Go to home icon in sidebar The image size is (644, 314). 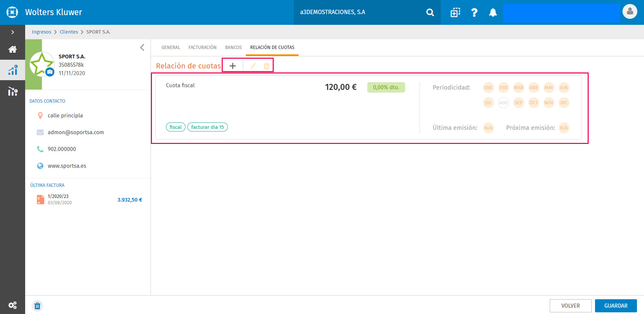click(12, 49)
